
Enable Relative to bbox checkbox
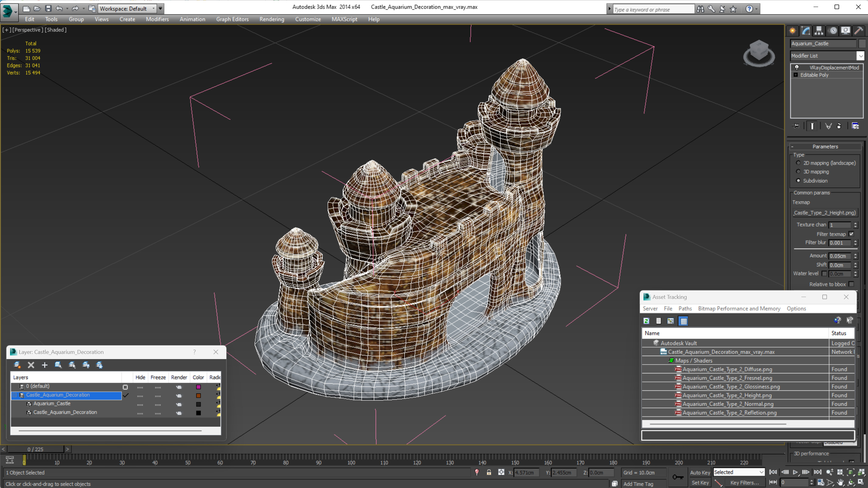(852, 284)
